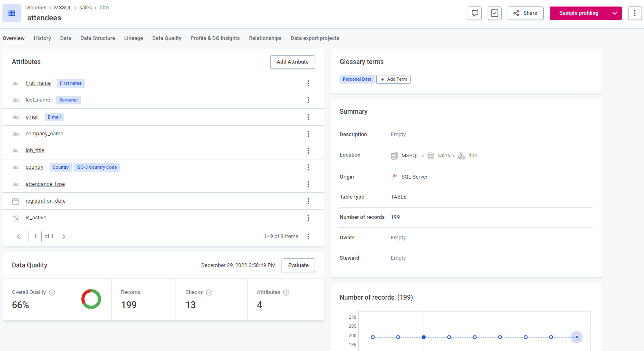Click info icon next to Checks
Image resolution: width=644 pixels, height=351 pixels.
pyautogui.click(x=209, y=292)
